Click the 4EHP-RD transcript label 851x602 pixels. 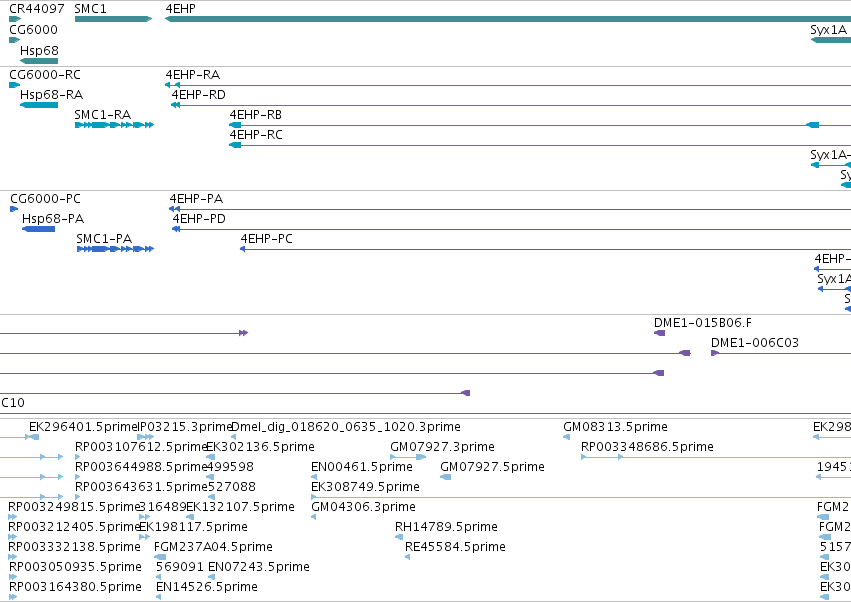tap(199, 94)
